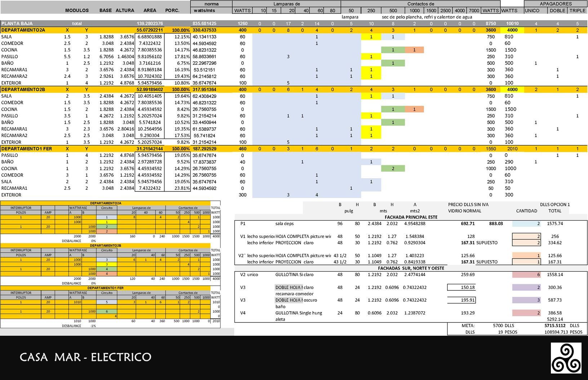Select the cell '835.681425'
This screenshot has width=588, height=380.
click(x=204, y=23)
